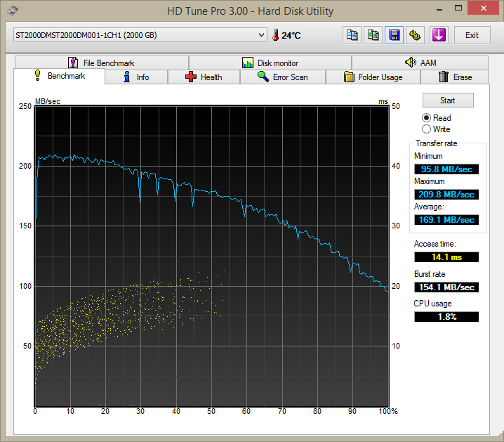Click the red thermometer temperature icon
Viewport: 504px width, 442px height.
[x=275, y=35]
